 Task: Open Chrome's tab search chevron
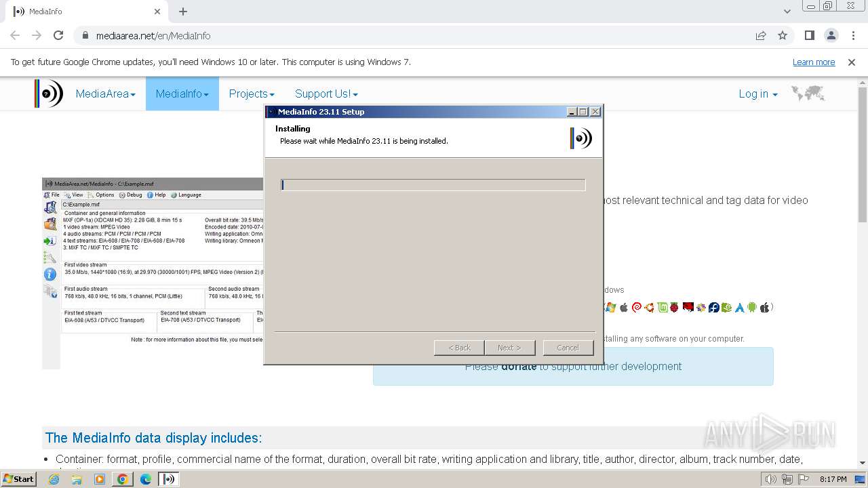[x=787, y=12]
